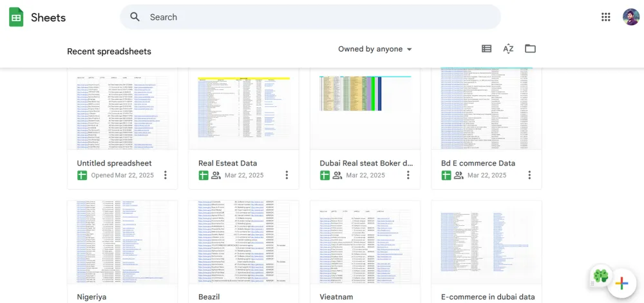Open E-commerce in dubai data file
644x303 pixels.
486,242
